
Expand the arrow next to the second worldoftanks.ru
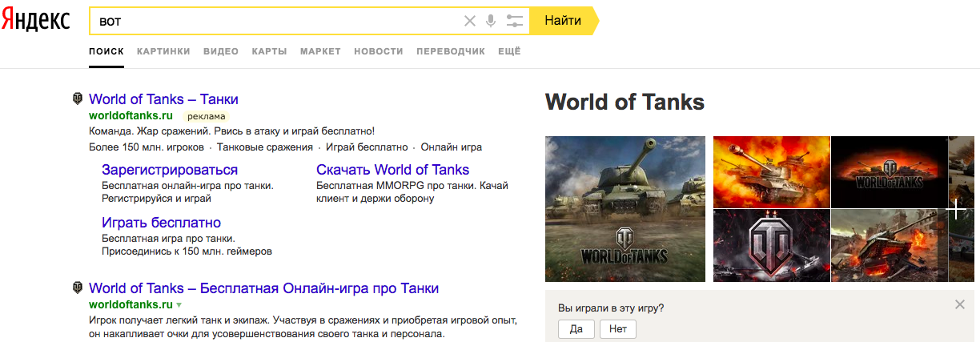tap(179, 305)
